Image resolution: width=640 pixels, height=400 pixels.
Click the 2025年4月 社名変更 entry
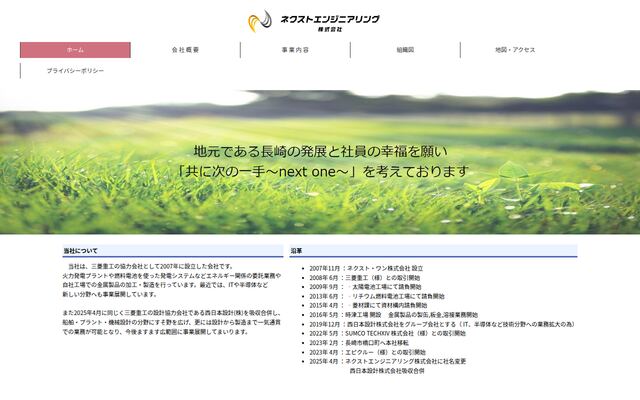(x=387, y=362)
